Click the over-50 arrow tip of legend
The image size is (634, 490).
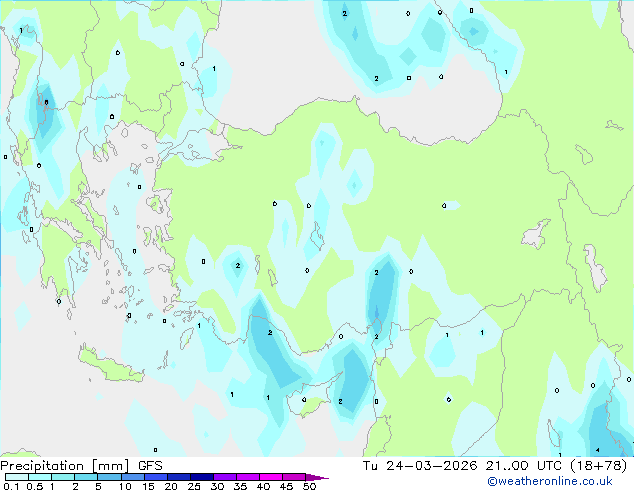317,477
